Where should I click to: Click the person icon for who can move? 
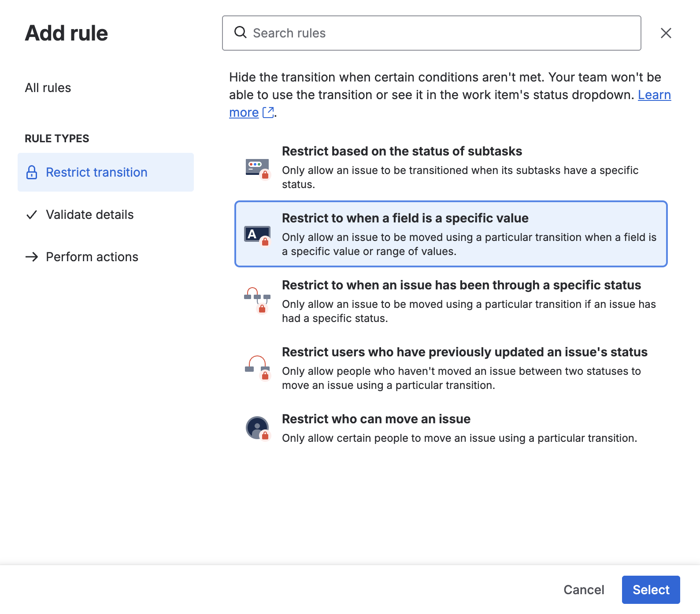click(257, 428)
